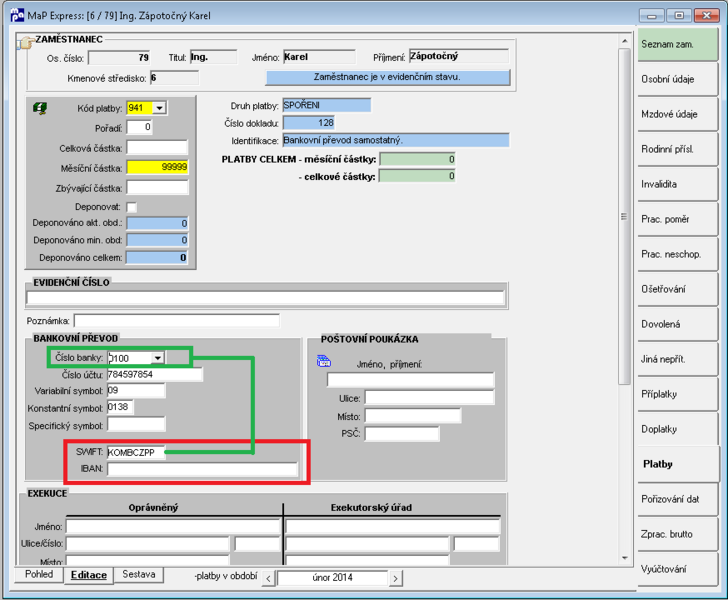The image size is (728, 600).
Task: Click the SWIFT input field
Action: pyautogui.click(x=136, y=452)
